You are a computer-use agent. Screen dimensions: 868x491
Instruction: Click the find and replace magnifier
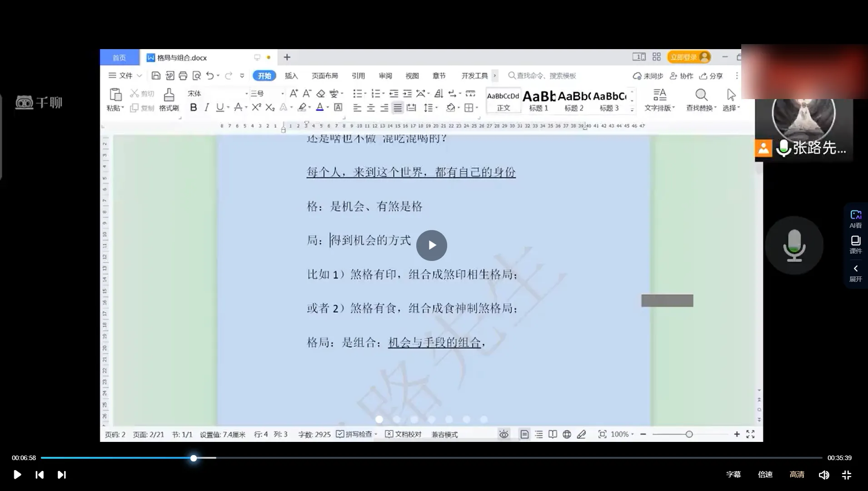pos(701,95)
